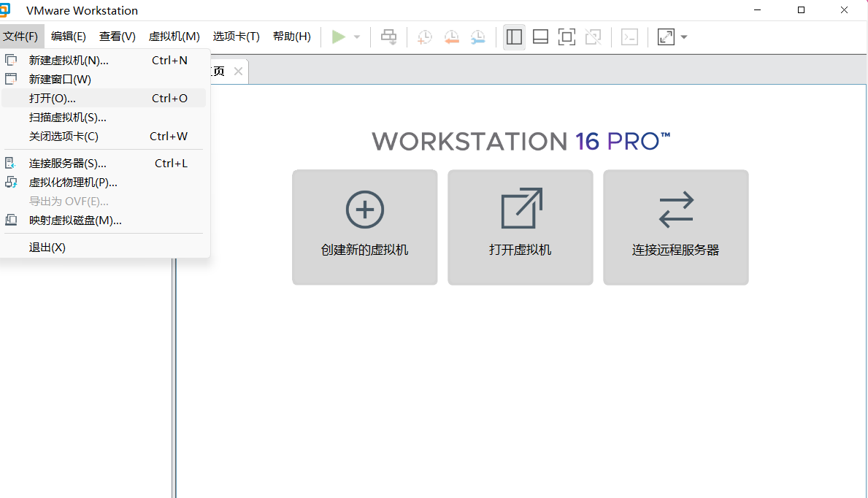This screenshot has width=868, height=498.
Task: Enter full screen mode icon
Action: click(x=566, y=37)
